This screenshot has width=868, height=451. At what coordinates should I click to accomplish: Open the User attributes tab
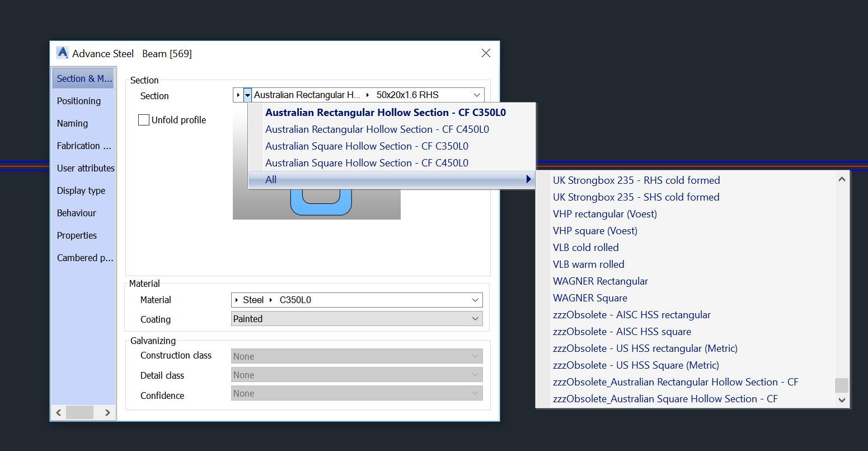[85, 168]
